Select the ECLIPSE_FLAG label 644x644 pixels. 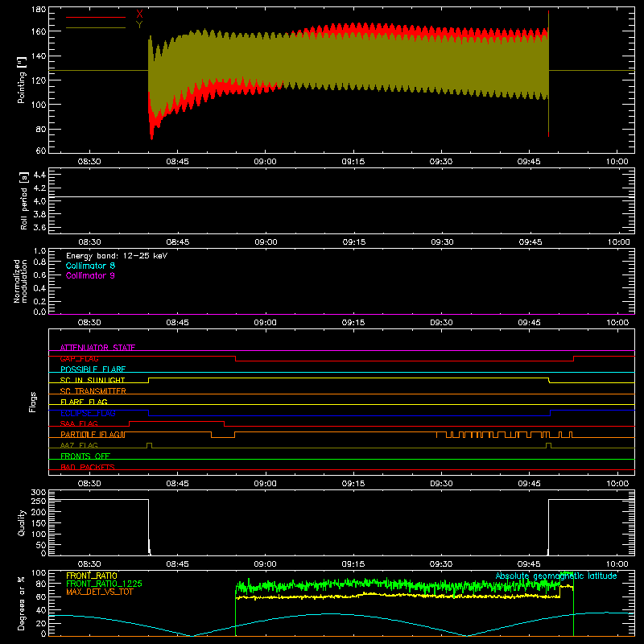[88, 413]
